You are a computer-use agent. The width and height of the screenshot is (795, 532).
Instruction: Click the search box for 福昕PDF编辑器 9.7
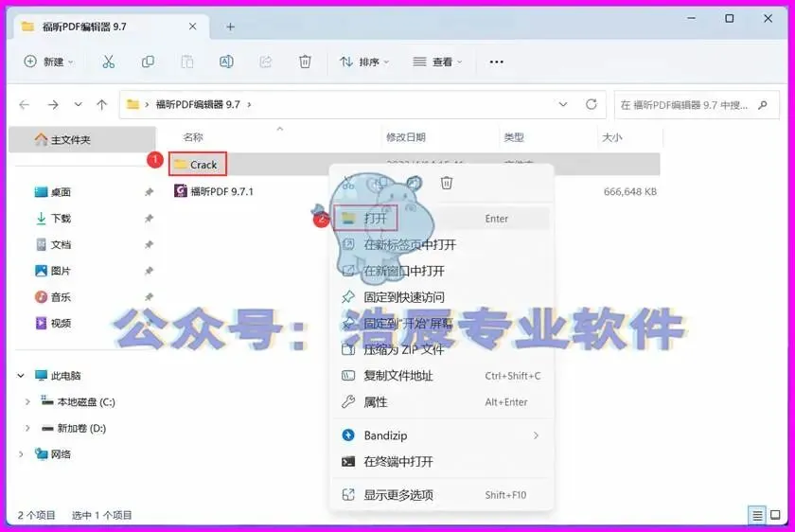697,105
